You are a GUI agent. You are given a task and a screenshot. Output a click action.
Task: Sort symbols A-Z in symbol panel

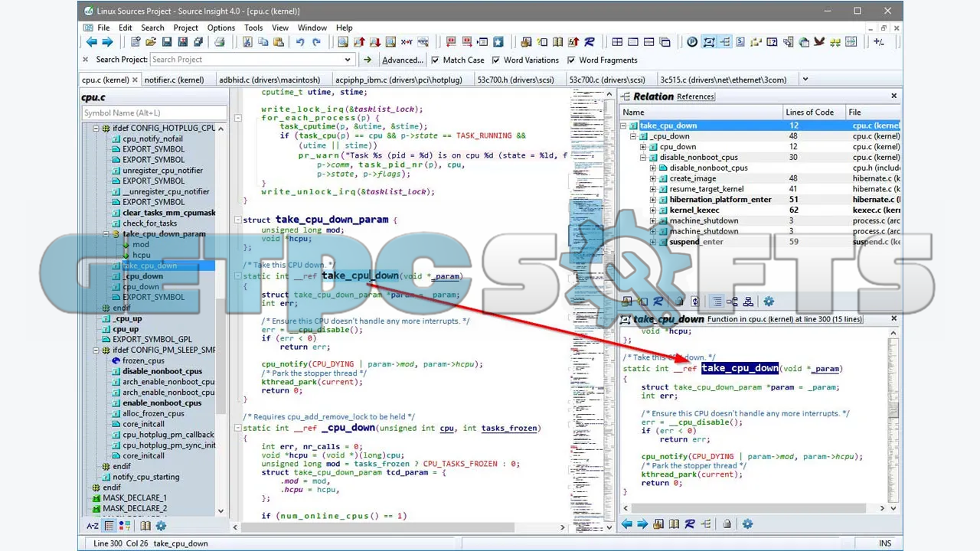pyautogui.click(x=93, y=526)
